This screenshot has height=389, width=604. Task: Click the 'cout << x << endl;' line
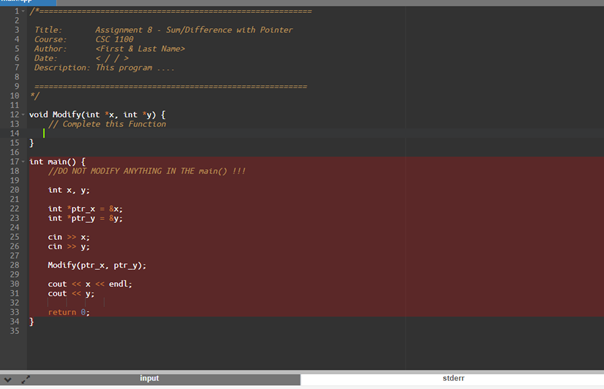point(90,284)
